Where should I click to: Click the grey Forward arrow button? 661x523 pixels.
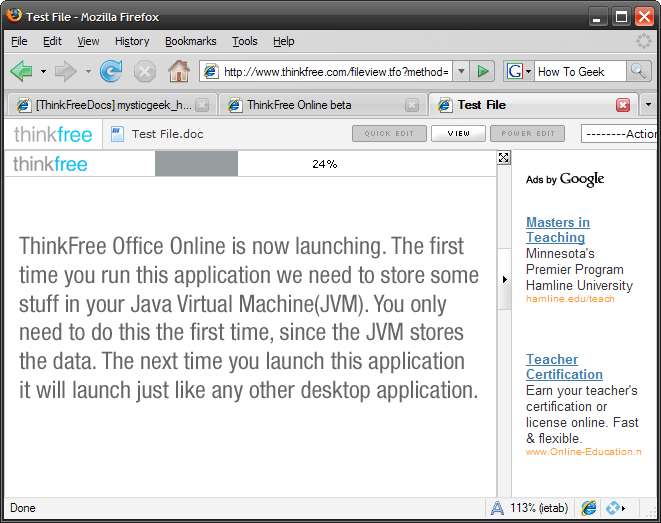tap(66, 71)
